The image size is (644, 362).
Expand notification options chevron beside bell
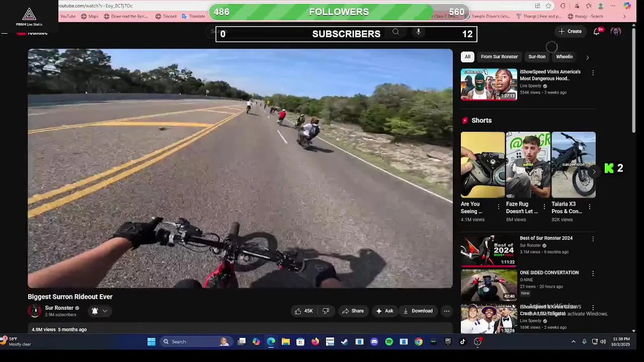pos(105,311)
